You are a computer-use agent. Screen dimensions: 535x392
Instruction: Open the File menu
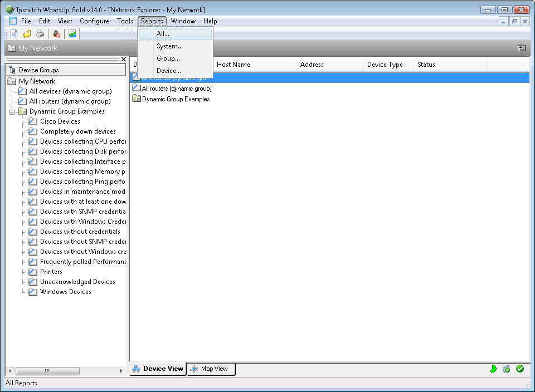click(x=26, y=21)
